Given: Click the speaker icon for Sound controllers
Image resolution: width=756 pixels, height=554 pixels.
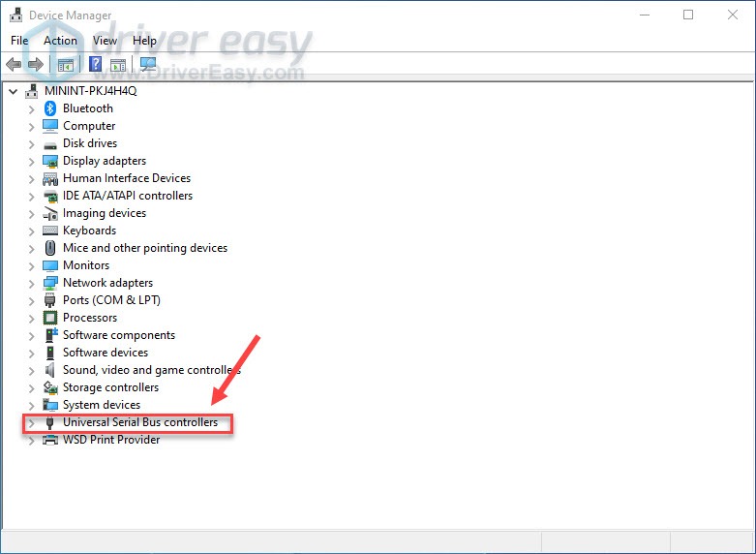Looking at the screenshot, I should pyautogui.click(x=50, y=370).
